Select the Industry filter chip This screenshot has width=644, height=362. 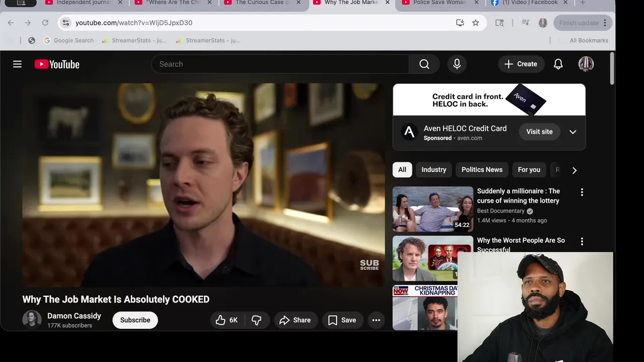click(434, 169)
